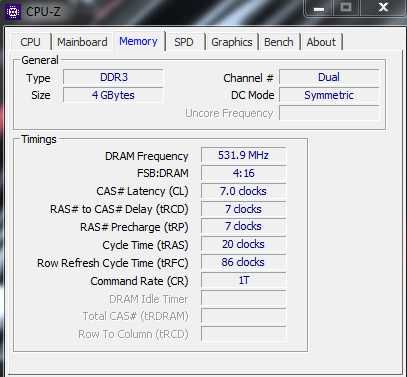This screenshot has height=377, width=407.
Task: Click the RAS# to CAS# Delay label
Action: click(119, 209)
